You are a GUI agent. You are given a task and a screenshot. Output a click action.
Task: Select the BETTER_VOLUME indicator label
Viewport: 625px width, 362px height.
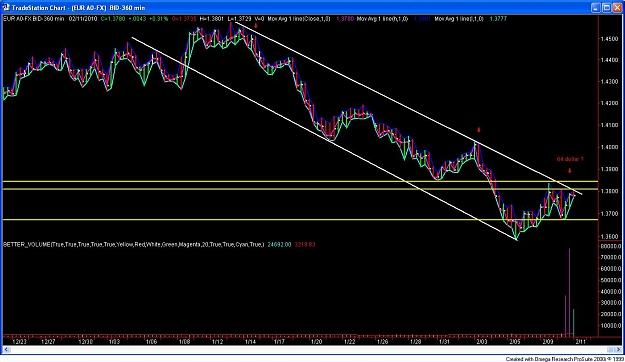point(134,244)
